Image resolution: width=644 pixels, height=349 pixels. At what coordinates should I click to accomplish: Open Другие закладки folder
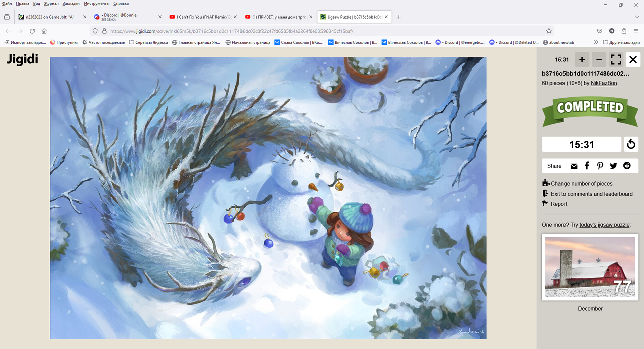tap(621, 42)
